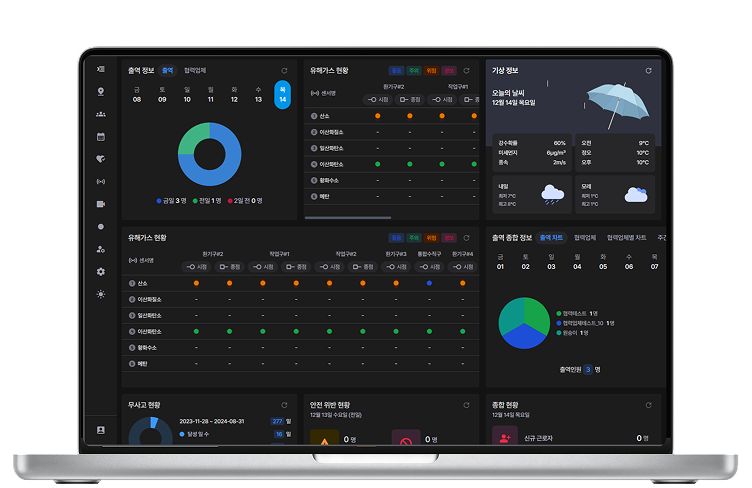Expand the 산소 row in lower gas table

[x=132, y=283]
